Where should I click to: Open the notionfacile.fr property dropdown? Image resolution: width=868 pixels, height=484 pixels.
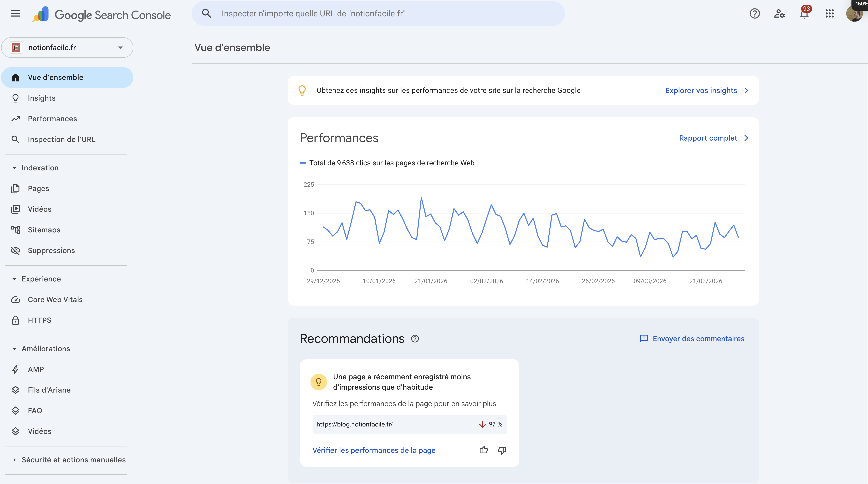pos(67,48)
